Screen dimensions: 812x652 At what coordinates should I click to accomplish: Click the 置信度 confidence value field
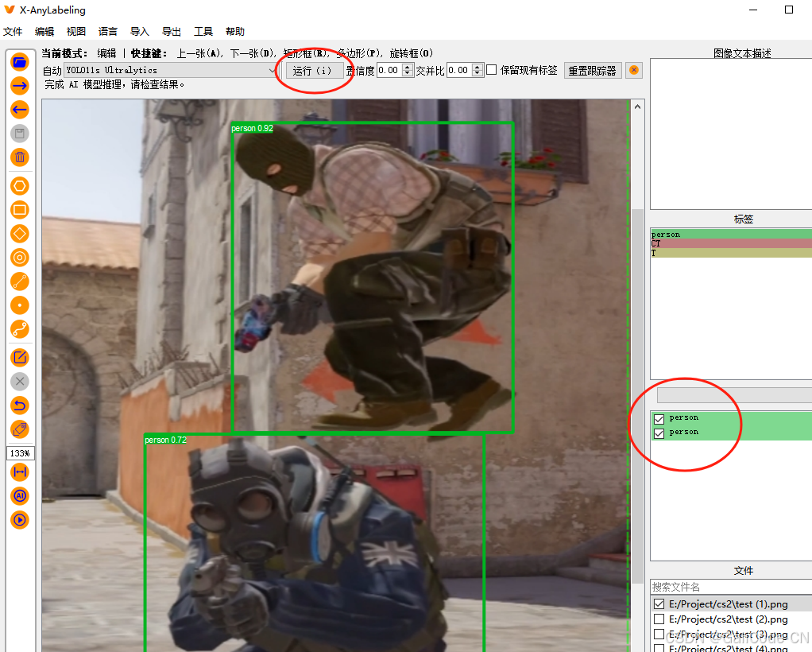tap(389, 70)
